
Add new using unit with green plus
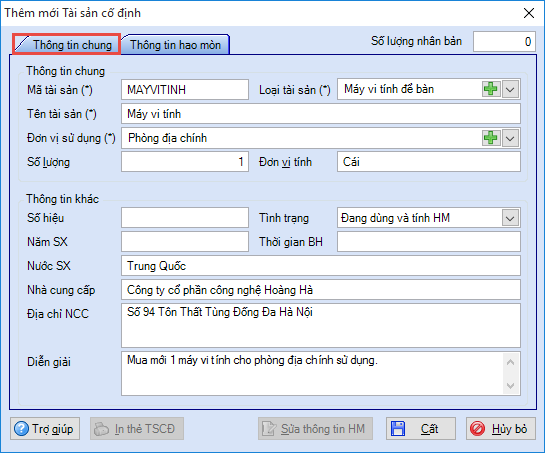(x=490, y=138)
